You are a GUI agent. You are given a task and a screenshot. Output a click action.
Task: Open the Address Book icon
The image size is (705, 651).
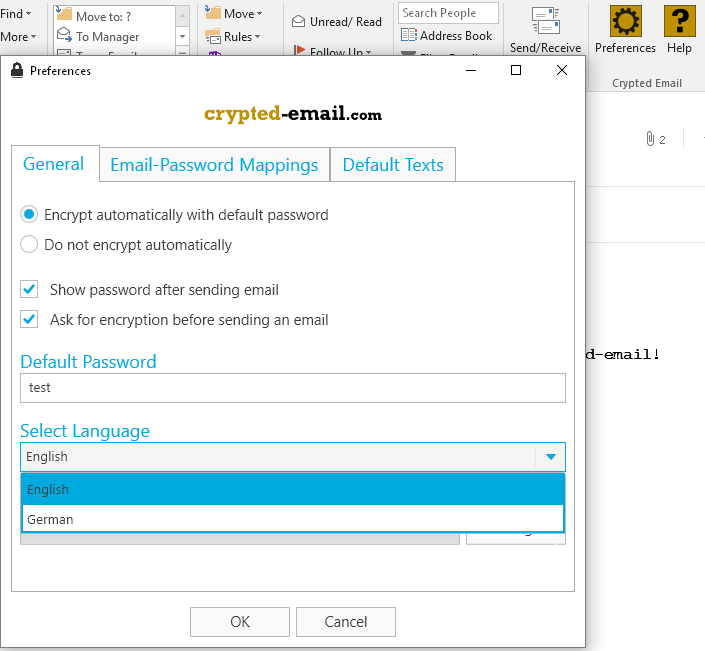409,35
